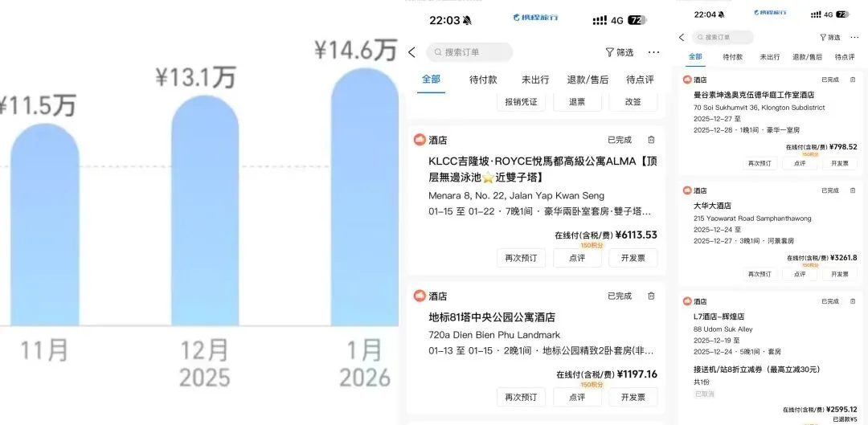The image size is (868, 425).
Task: Delete the KLCC吉隆坡 order via trash icon
Action: coord(651,140)
